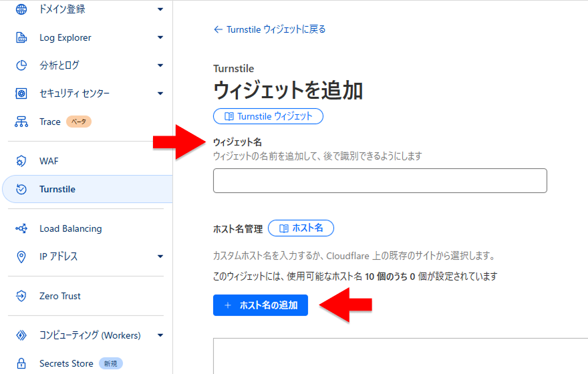
Task: Click the 分析とログ pie chart icon
Action: [x=21, y=65]
